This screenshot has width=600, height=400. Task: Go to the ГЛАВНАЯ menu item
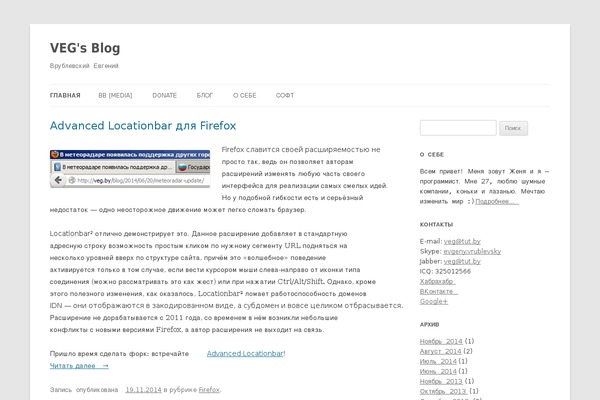[65, 95]
